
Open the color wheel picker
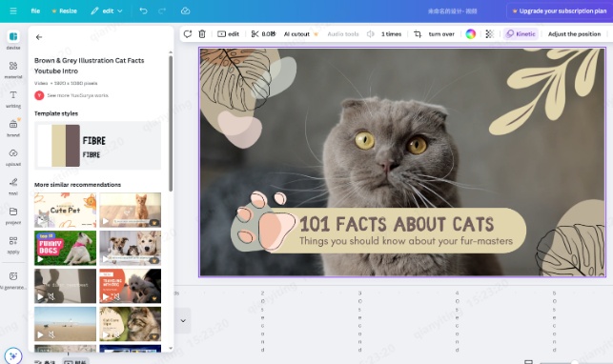pyautogui.click(x=471, y=34)
